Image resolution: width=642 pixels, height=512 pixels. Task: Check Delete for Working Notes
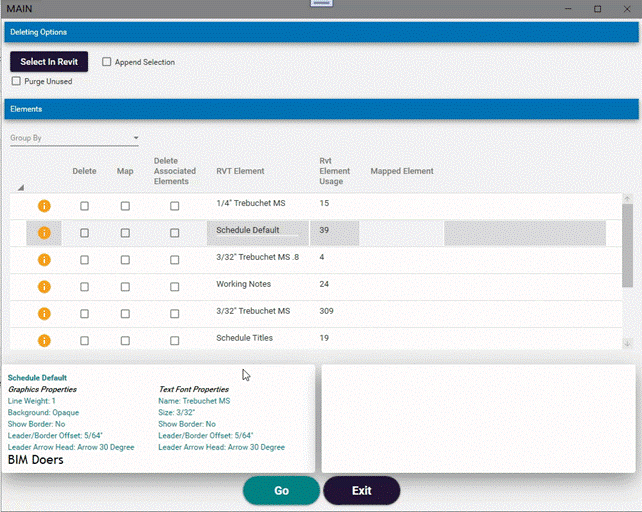tap(84, 287)
